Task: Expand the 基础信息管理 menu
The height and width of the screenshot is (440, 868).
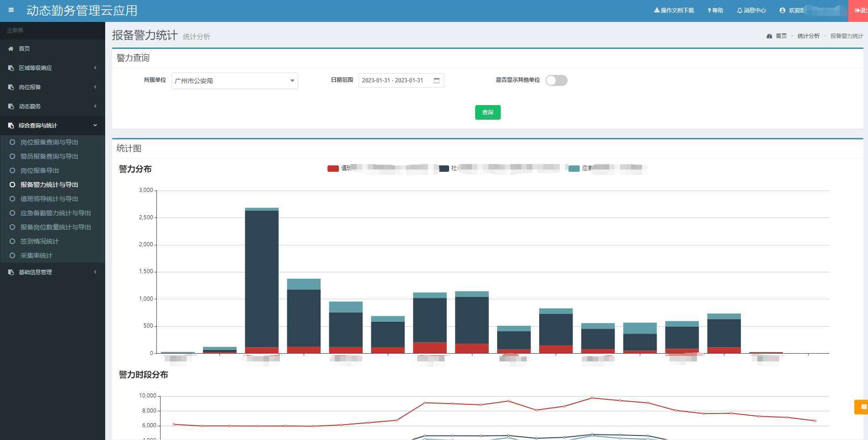Action: [x=53, y=272]
